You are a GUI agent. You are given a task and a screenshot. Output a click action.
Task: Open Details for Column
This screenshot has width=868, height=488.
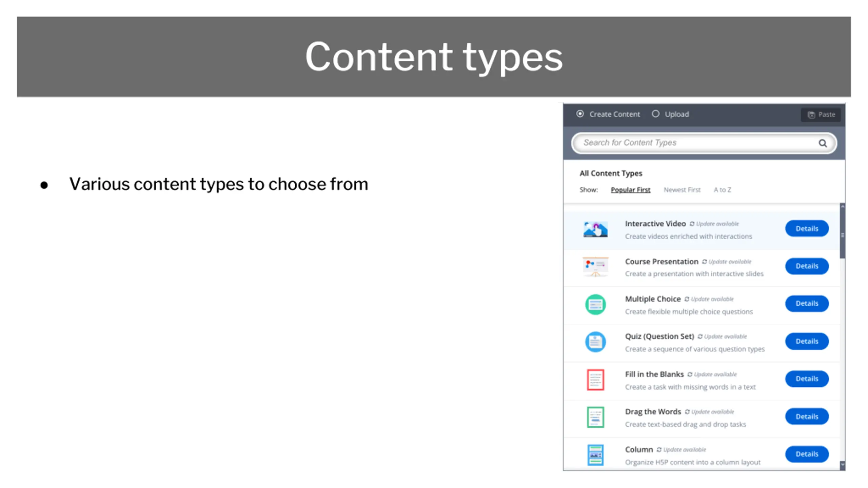pos(807,454)
